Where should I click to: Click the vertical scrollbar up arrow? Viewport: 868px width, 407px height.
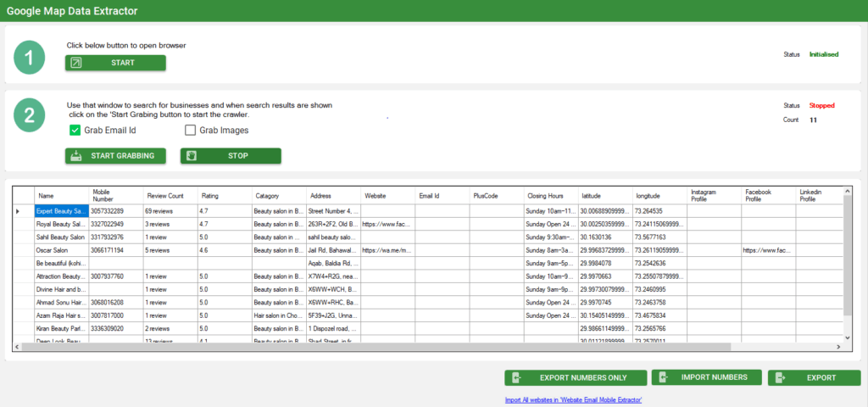847,192
